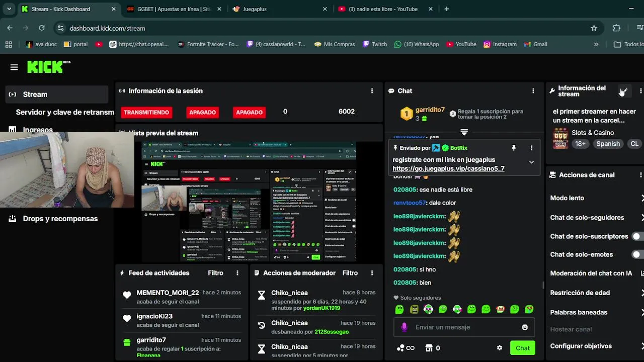The height and width of the screenshot is (362, 644).
Task: Switch to the Juegaplus browser tab
Action: coord(279,9)
